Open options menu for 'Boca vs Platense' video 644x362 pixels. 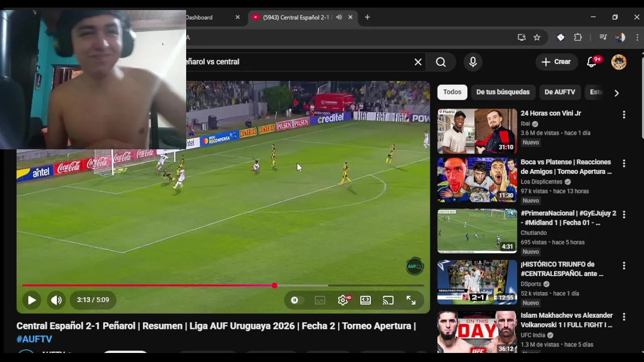click(624, 163)
